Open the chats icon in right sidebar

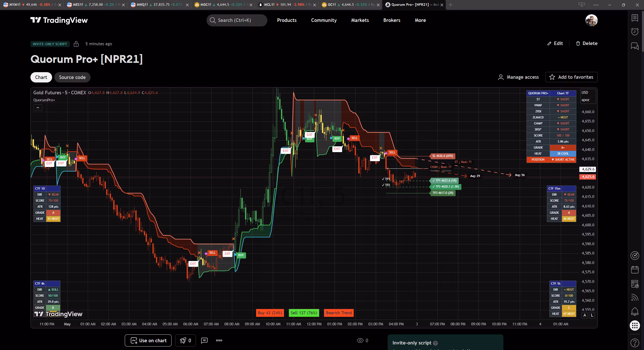pyautogui.click(x=635, y=46)
